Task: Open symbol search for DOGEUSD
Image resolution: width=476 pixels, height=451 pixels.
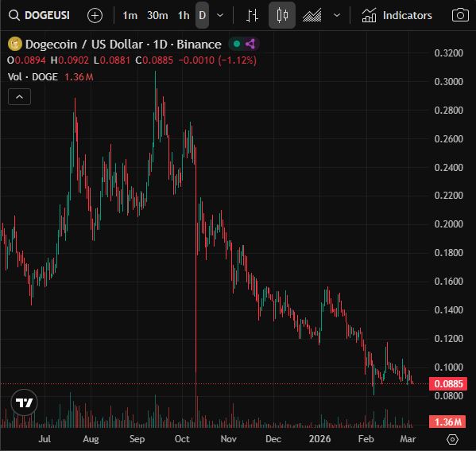Action: coord(40,15)
